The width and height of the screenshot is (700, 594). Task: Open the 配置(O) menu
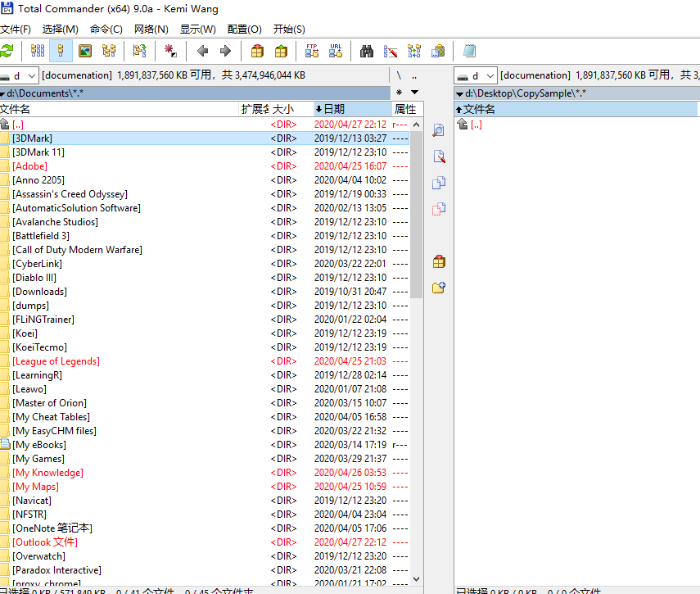click(x=244, y=29)
